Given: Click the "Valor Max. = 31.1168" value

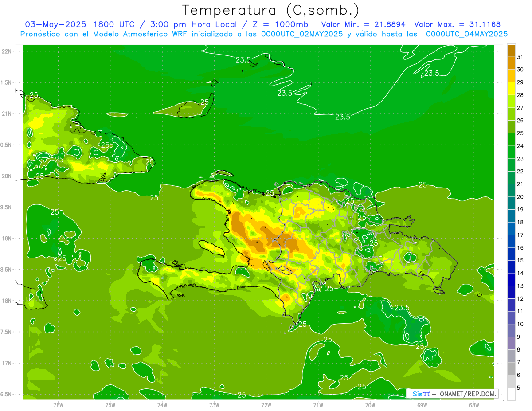Looking at the screenshot, I should tap(458, 24).
